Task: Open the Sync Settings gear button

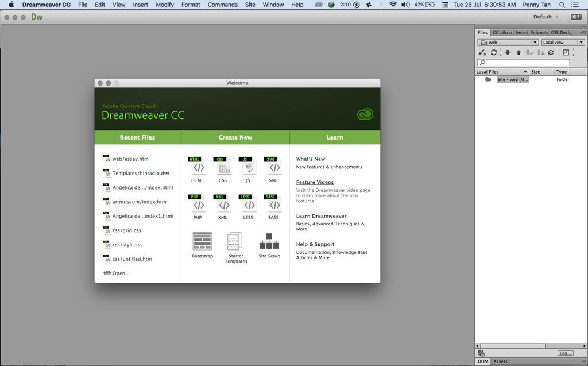Action: (x=576, y=17)
